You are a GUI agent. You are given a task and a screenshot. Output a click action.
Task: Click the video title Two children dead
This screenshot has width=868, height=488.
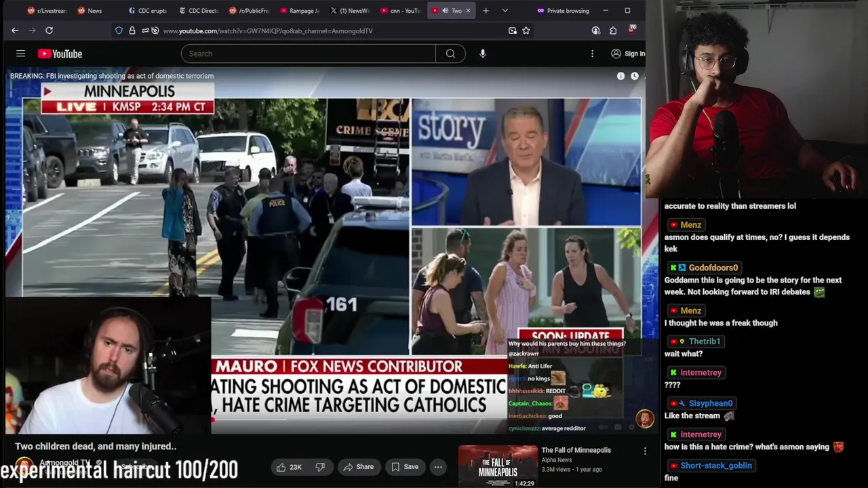(x=96, y=447)
